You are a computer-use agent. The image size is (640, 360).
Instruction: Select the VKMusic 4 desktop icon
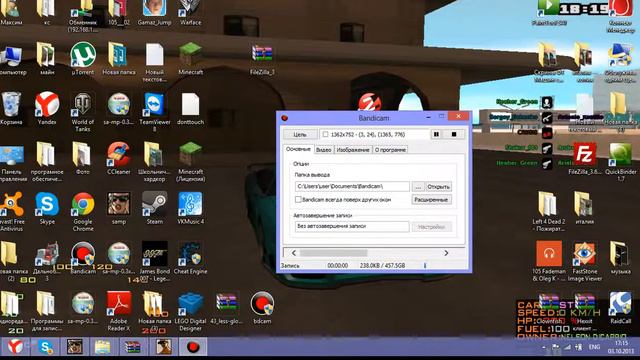[190, 208]
